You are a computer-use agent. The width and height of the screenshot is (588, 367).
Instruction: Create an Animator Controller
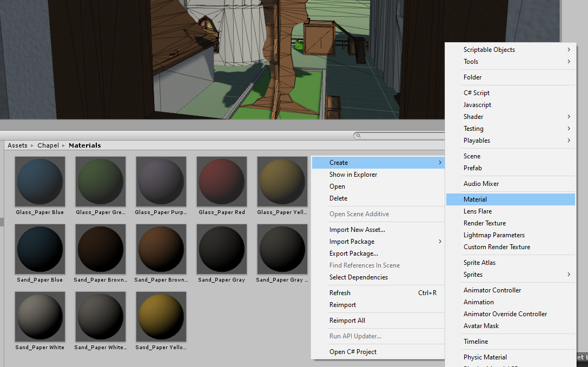[x=492, y=291]
